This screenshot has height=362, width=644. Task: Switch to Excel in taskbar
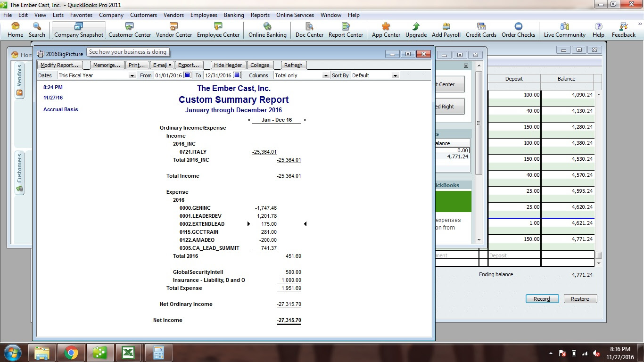click(128, 352)
